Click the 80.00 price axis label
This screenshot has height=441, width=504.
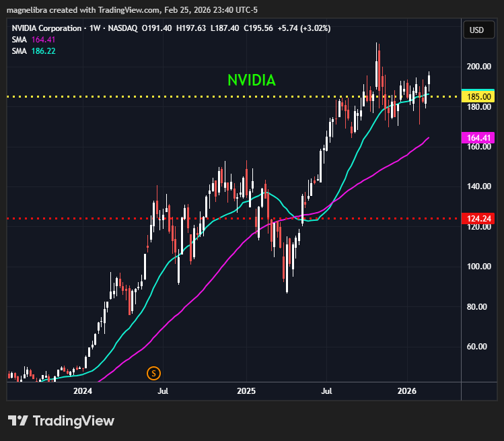pos(476,307)
